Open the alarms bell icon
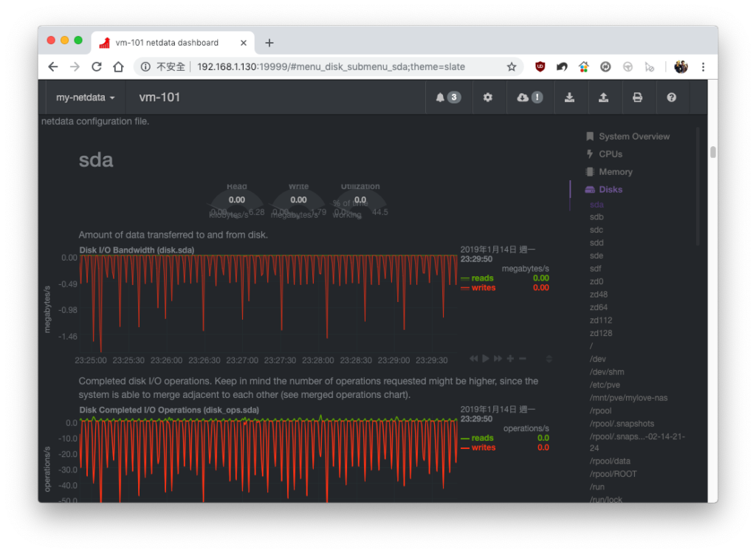This screenshot has height=553, width=756. [440, 97]
